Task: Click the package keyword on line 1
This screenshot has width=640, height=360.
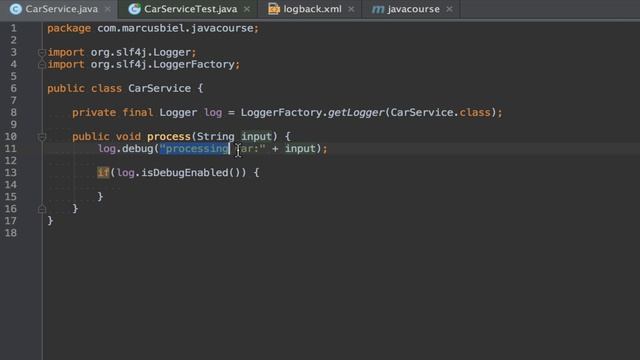Action: tap(69, 28)
